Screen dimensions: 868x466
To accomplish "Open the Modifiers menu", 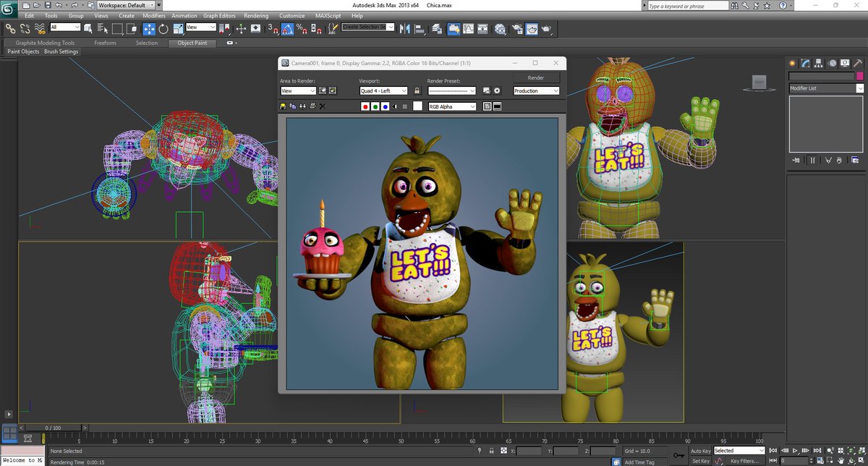I will pos(153,15).
